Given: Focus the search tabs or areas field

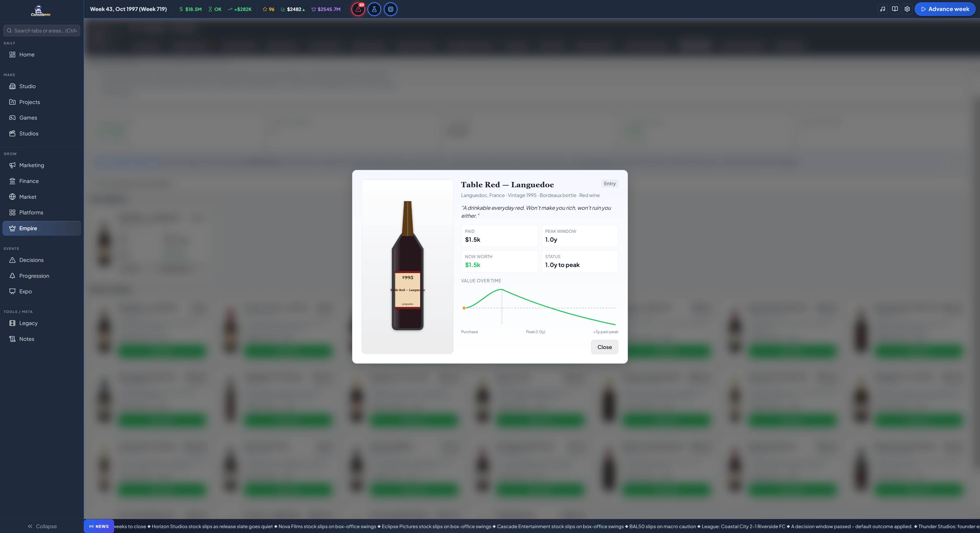Looking at the screenshot, I should point(42,30).
